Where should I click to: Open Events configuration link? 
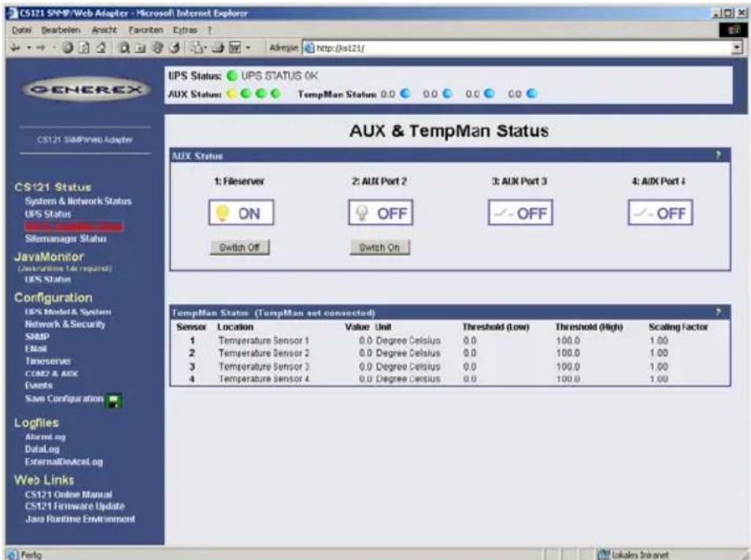(x=39, y=385)
